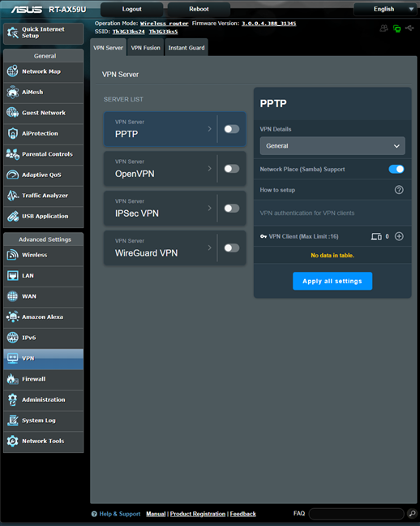
Task: Click the Administration gear icon
Action: pyautogui.click(x=12, y=399)
